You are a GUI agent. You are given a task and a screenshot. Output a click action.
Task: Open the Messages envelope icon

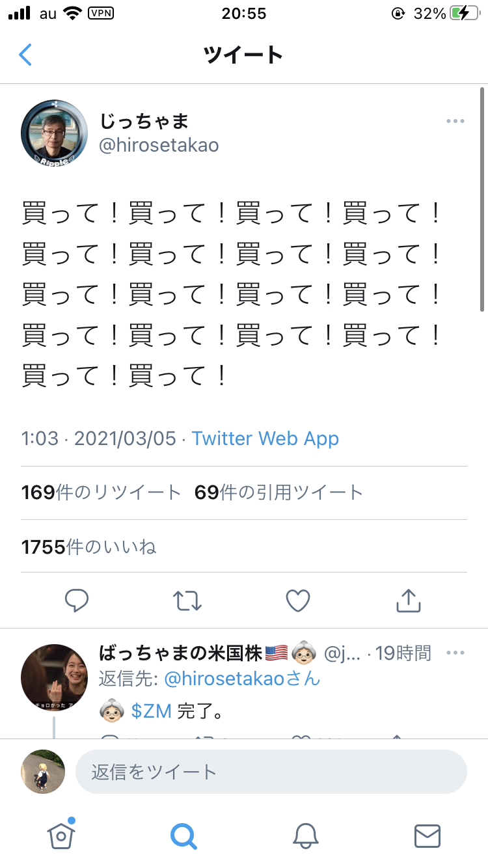(427, 835)
